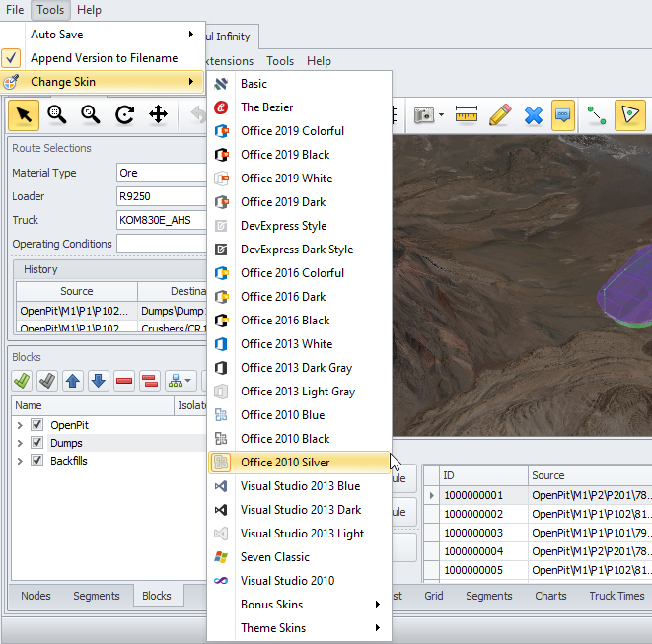
Task: Open the Grid tab
Action: (434, 596)
